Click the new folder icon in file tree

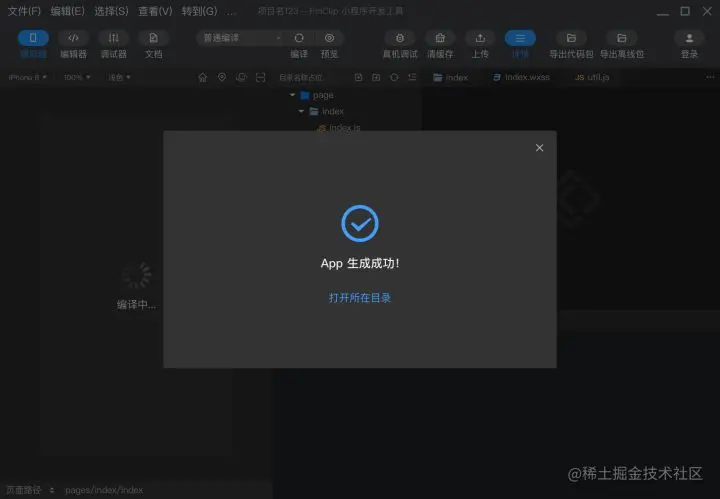(376, 77)
